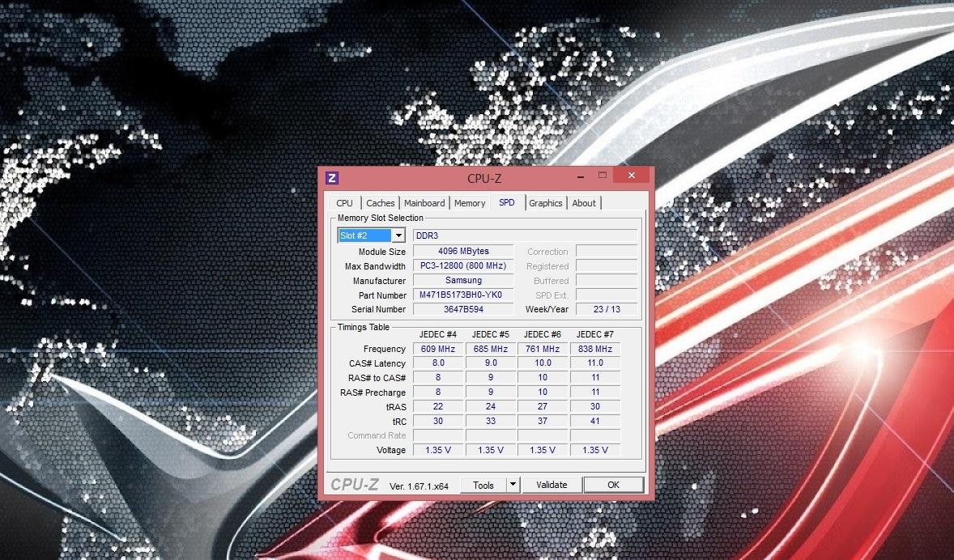Close the CPU-Z window

(x=632, y=175)
